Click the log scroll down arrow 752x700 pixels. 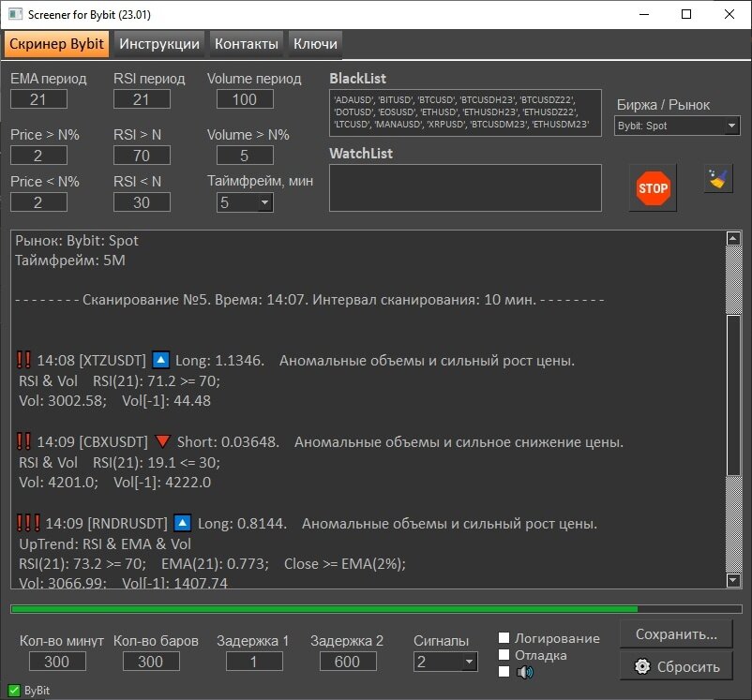734,580
